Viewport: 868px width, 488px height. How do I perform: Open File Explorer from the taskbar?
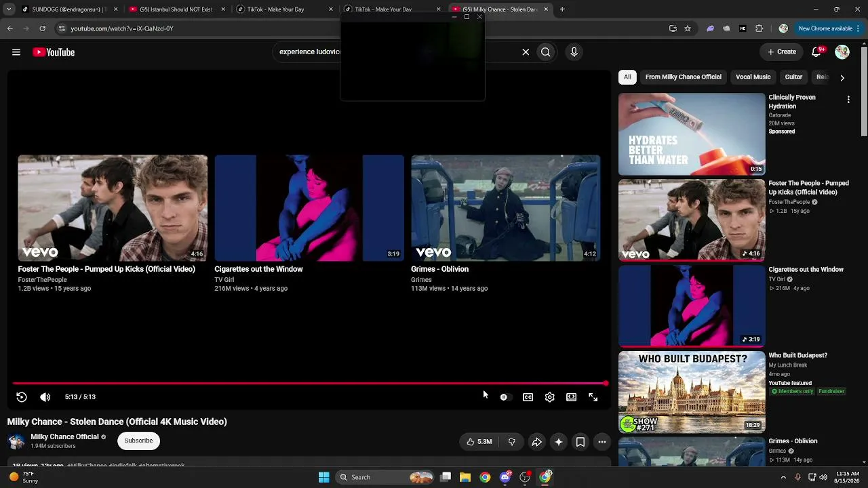pos(465,477)
